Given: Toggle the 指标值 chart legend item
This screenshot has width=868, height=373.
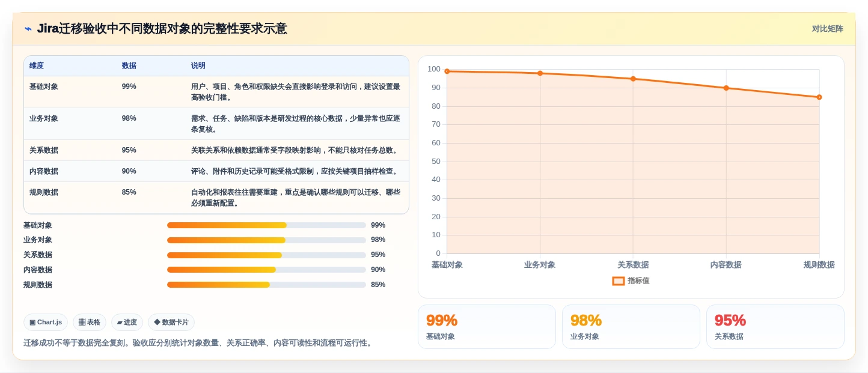Looking at the screenshot, I should [x=631, y=281].
